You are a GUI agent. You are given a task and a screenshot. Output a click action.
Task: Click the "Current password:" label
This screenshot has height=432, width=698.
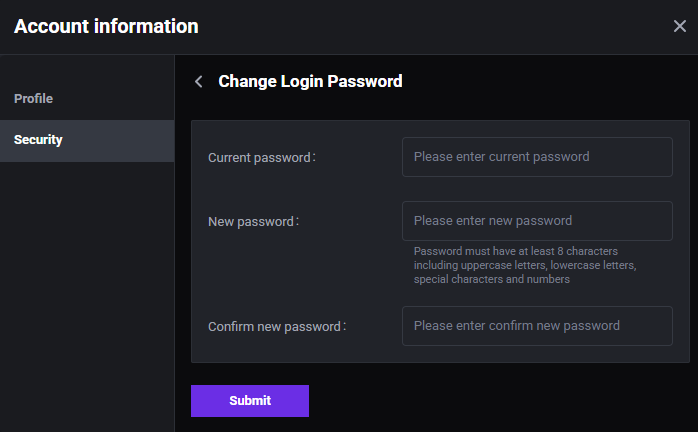261,158
